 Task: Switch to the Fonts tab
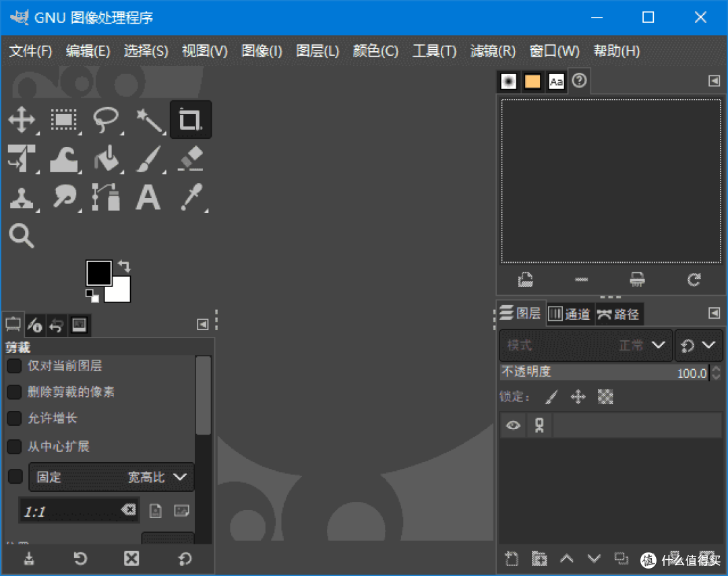pyautogui.click(x=556, y=82)
